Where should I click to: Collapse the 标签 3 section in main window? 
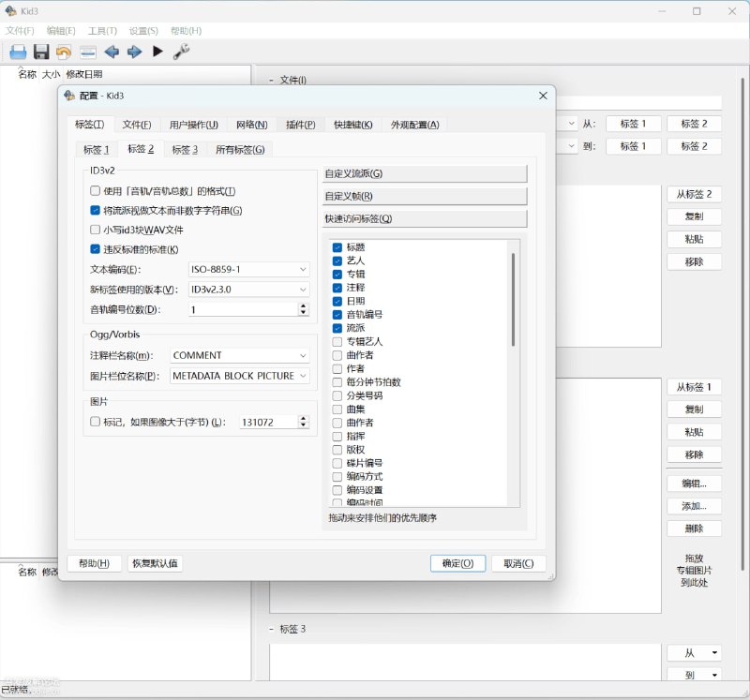pos(271,629)
